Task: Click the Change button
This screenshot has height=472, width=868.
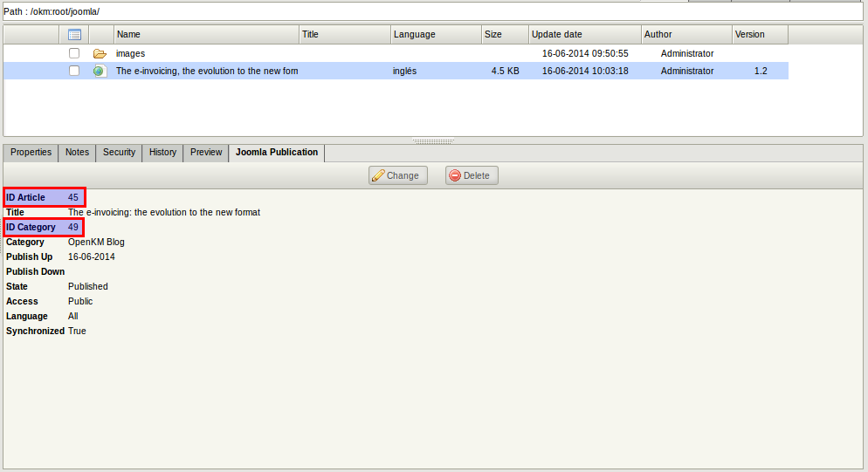Action: (x=398, y=175)
